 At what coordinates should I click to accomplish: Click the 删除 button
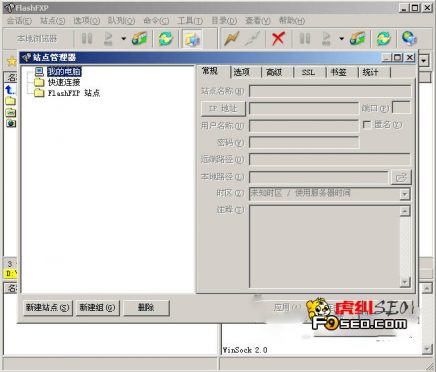pos(147,307)
